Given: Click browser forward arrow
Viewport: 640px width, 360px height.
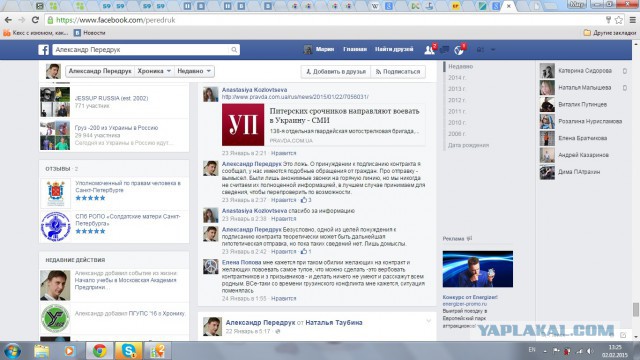Looking at the screenshot, I should 22,20.
